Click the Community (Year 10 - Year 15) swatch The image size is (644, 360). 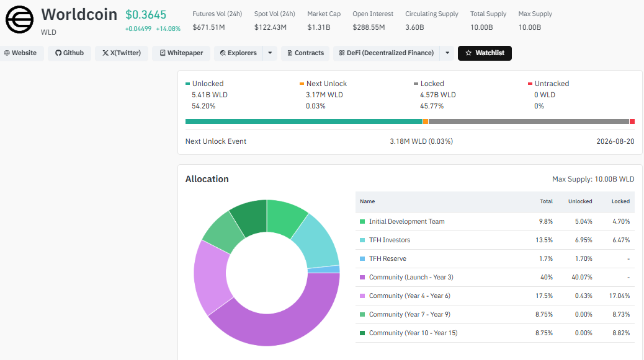362,333
